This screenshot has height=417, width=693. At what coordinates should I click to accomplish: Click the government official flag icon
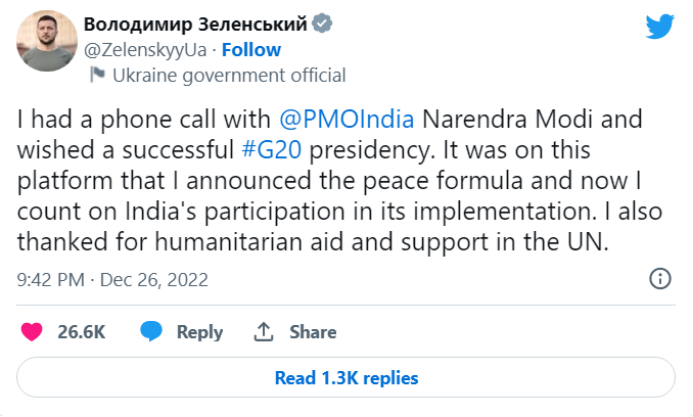pyautogui.click(x=98, y=75)
